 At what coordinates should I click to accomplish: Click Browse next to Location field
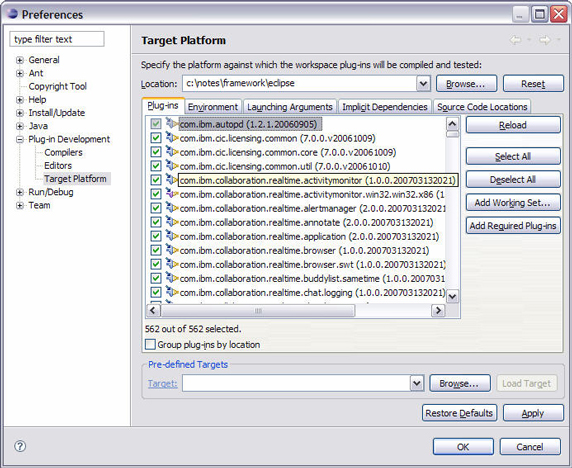[x=466, y=84]
